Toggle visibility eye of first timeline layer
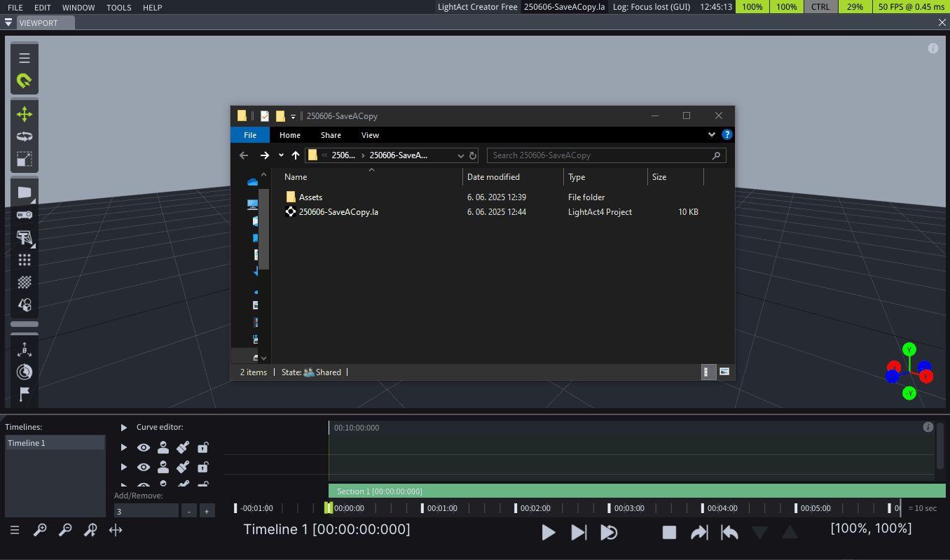 point(144,447)
